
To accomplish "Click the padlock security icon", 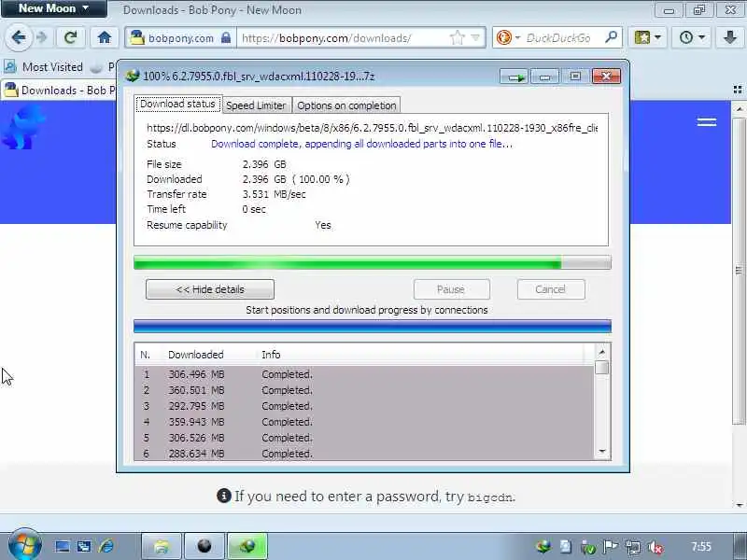I will point(226,37).
